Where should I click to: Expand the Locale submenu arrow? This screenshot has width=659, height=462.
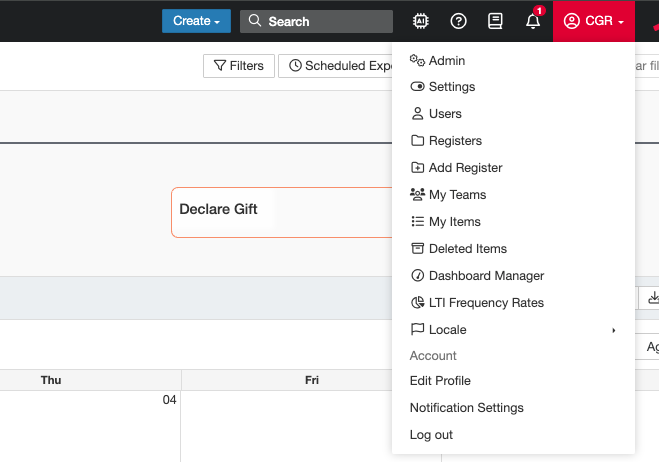click(x=614, y=330)
